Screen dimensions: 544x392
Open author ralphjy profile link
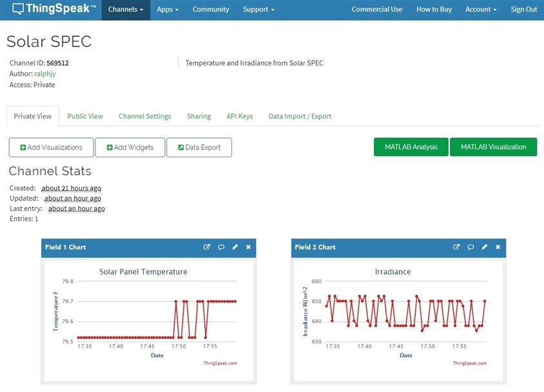pyautogui.click(x=45, y=73)
